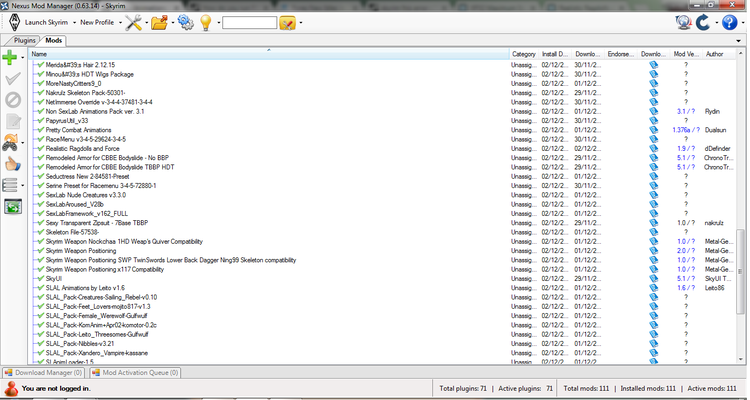Screen dimensions: 750x400
Task: Open dropdown arrow next to tools wrench icon
Action: 146,22
